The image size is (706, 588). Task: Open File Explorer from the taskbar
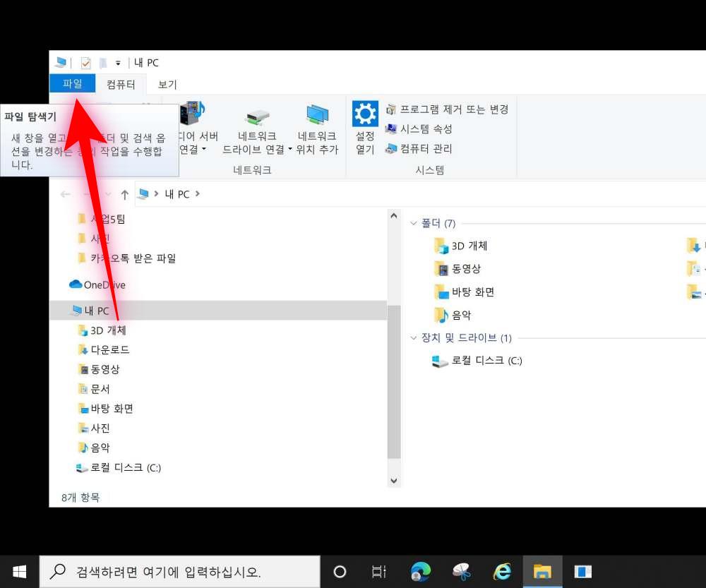[542, 571]
